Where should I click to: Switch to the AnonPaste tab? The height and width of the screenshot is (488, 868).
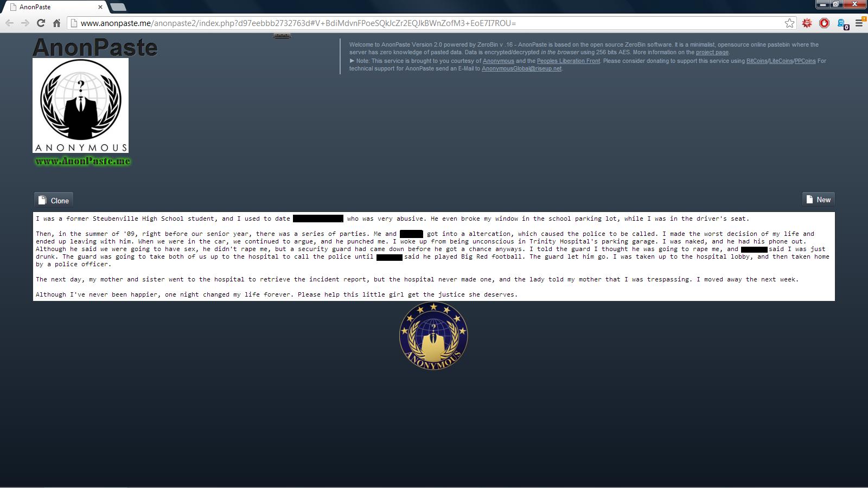point(52,7)
